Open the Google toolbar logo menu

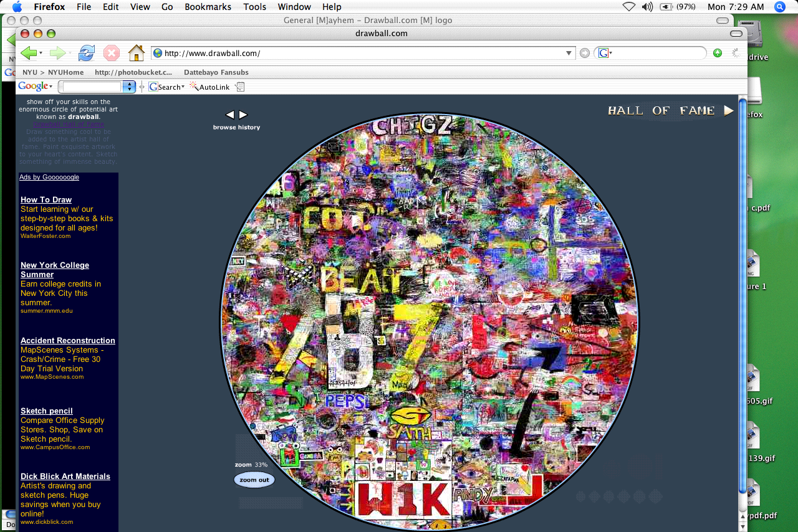point(36,87)
